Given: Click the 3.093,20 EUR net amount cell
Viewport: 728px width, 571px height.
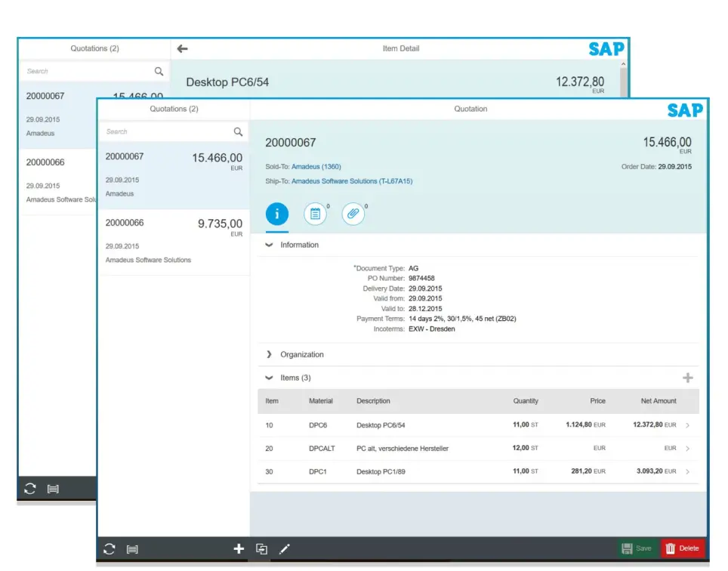Looking at the screenshot, I should point(656,471).
